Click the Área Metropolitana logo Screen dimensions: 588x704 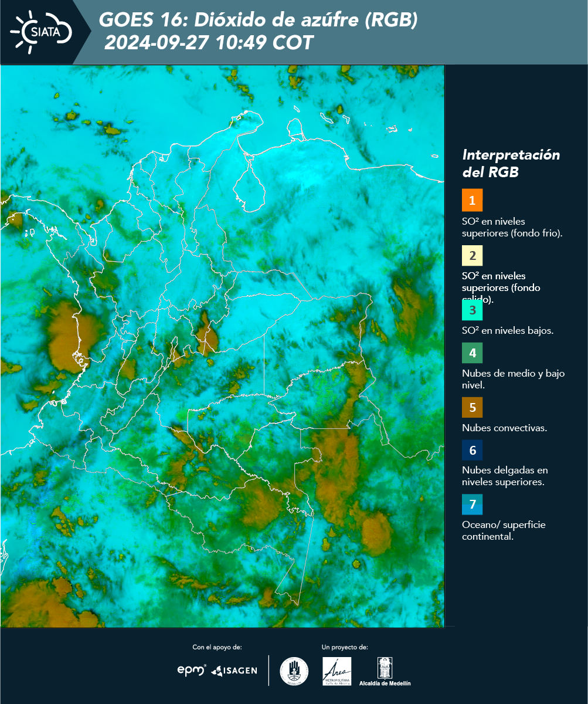[x=337, y=671]
